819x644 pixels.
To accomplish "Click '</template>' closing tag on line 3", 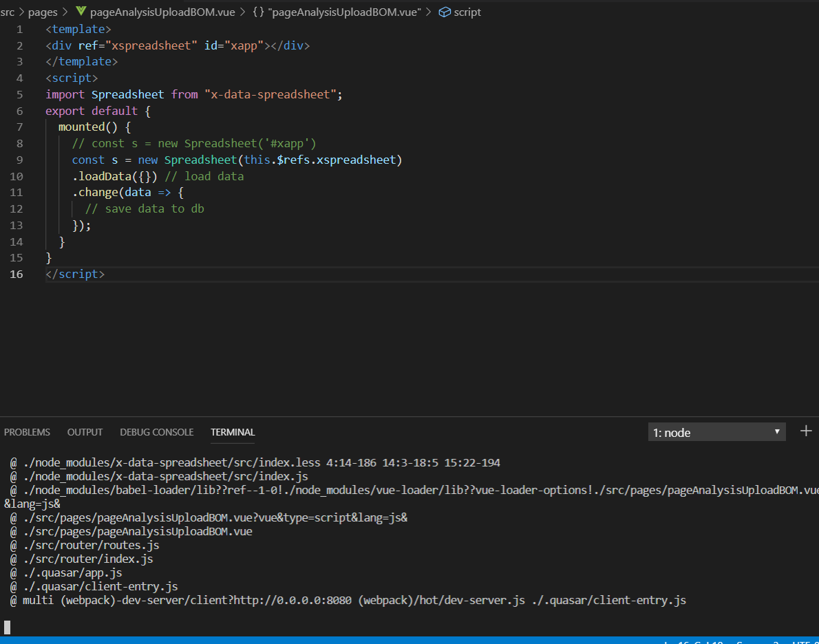I will click(81, 62).
